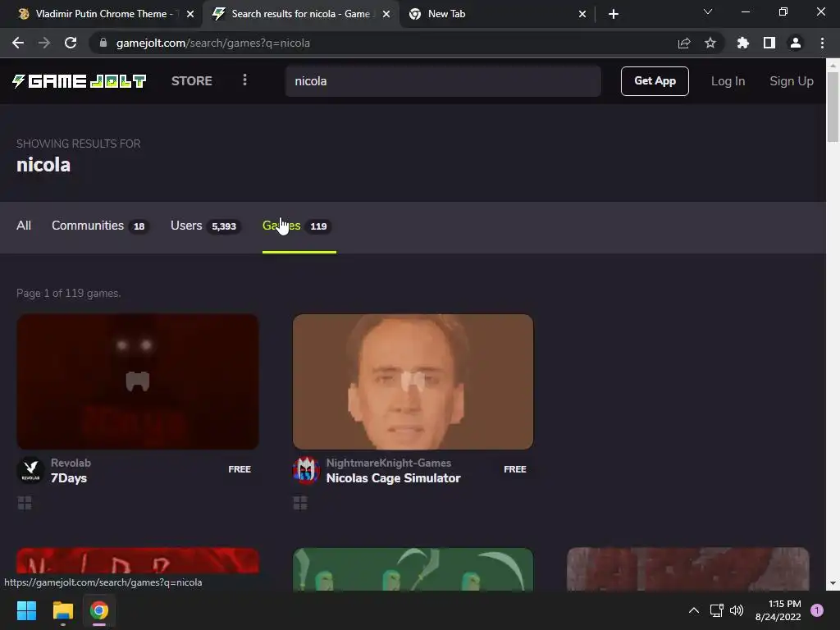Click the FREE label on Nicolas Cage Simulator
Viewport: 840px width, 630px height.
click(515, 469)
